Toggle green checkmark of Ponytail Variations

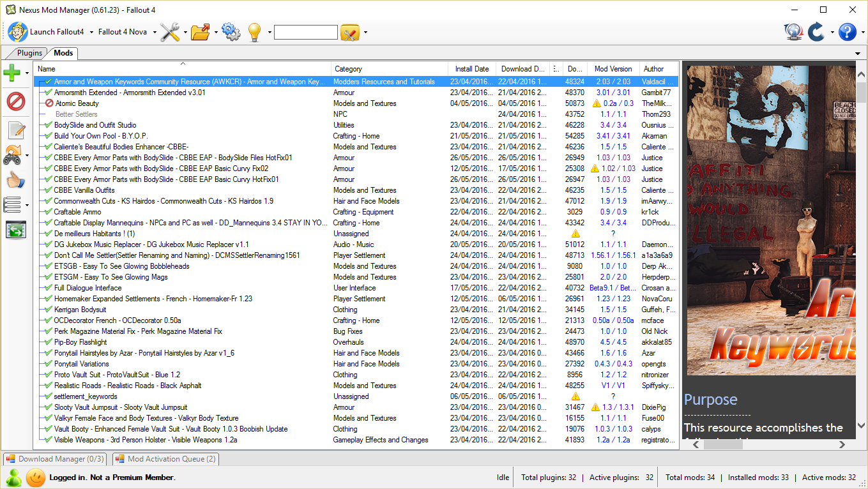(x=49, y=364)
